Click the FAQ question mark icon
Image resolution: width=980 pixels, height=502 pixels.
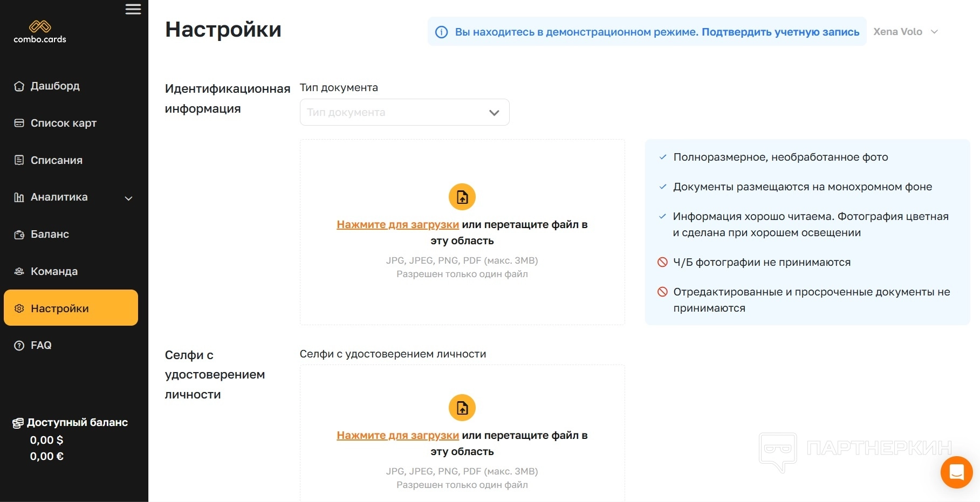click(19, 346)
